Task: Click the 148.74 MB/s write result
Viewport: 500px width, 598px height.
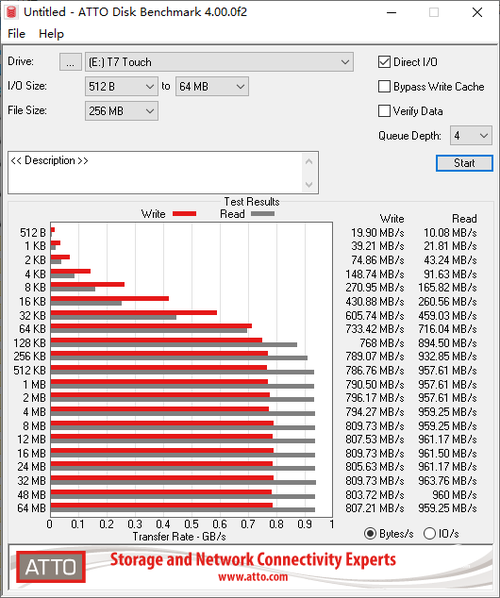Action: coord(375,274)
